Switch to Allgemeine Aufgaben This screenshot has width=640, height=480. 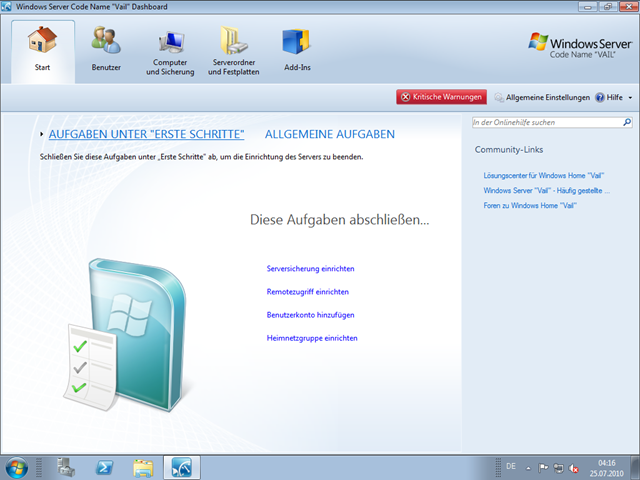[330, 134]
